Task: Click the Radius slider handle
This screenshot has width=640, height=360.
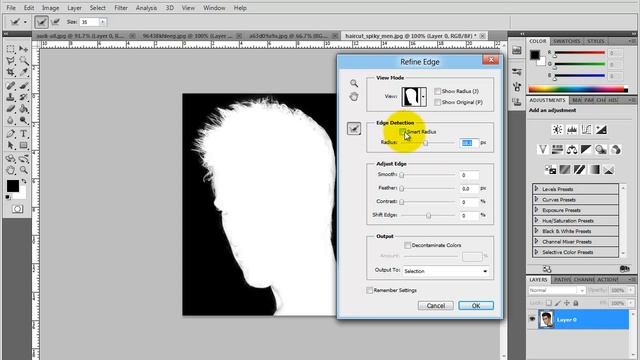Action: click(426, 143)
